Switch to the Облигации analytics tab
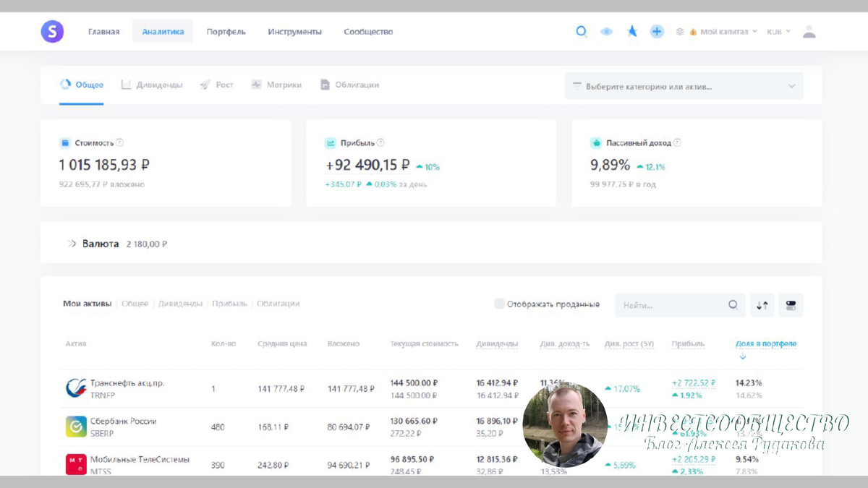The image size is (868, 488). point(349,85)
